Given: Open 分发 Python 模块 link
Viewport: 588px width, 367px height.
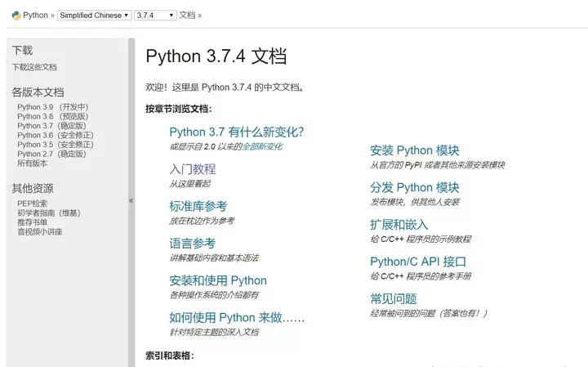Looking at the screenshot, I should [x=414, y=187].
